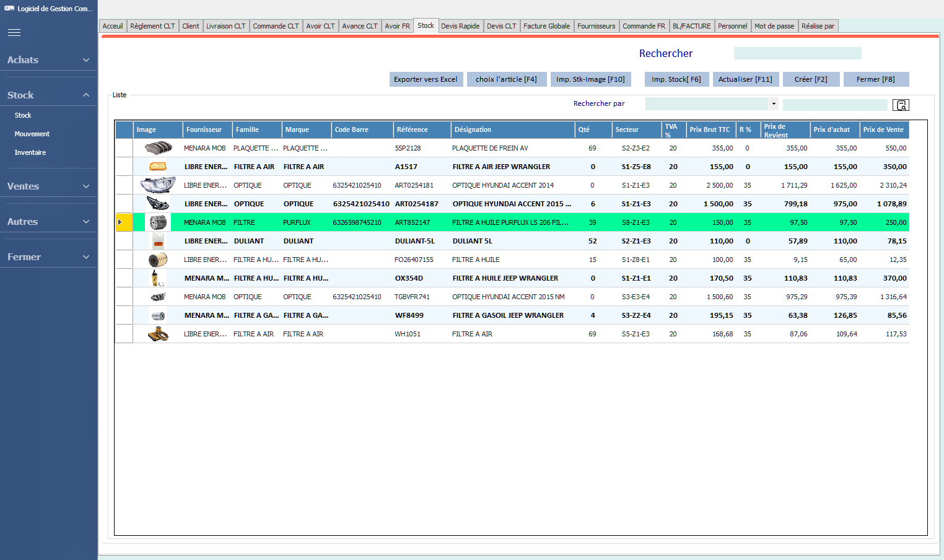Expand the Autres sidebar section

tap(48, 222)
